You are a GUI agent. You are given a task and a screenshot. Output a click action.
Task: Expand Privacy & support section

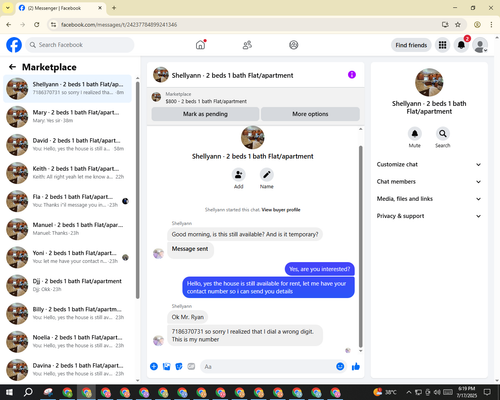pyautogui.click(x=429, y=216)
